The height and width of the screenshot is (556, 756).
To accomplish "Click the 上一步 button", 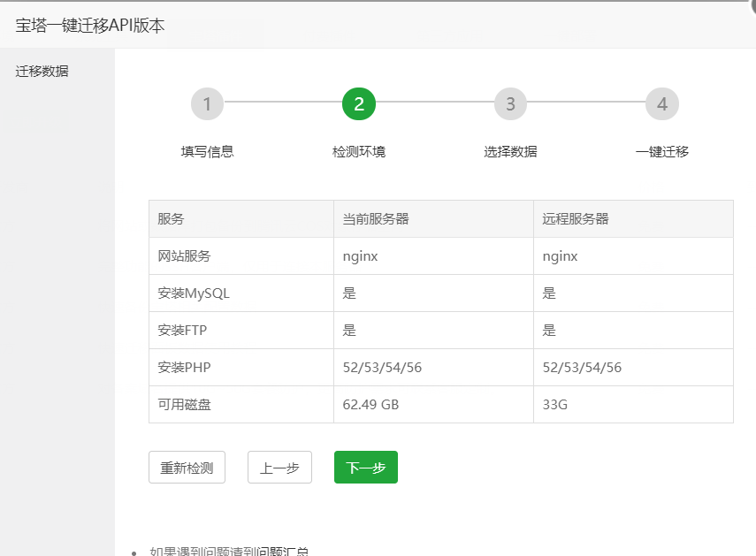I will pos(279,467).
